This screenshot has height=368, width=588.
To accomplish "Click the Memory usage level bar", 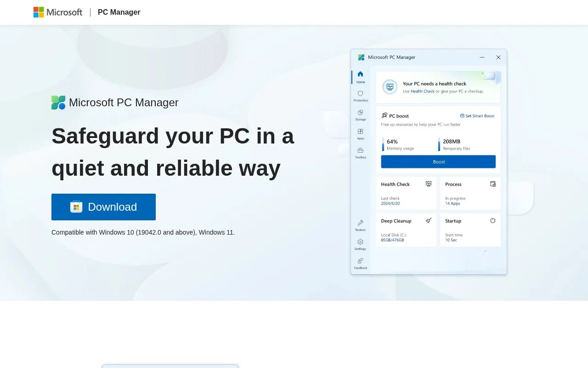I will point(383,144).
